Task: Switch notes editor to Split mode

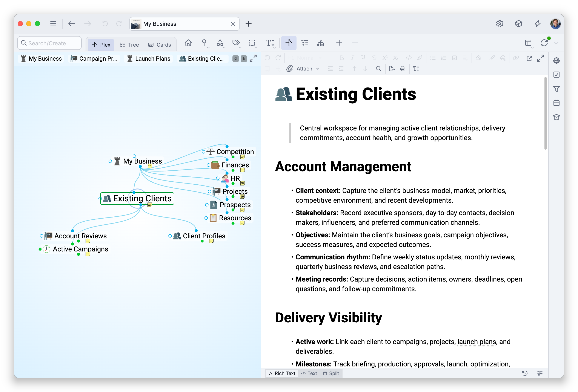Action: [x=331, y=373]
